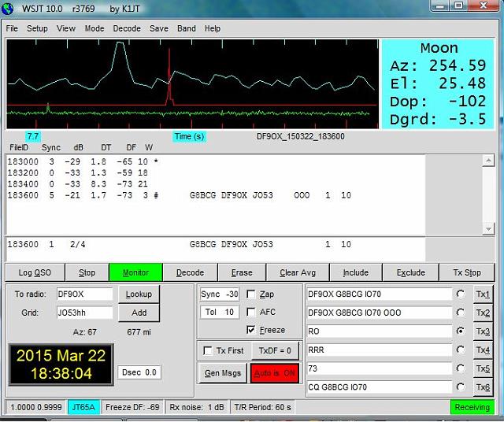
Task: Click the Gen Msgs button
Action: (223, 373)
